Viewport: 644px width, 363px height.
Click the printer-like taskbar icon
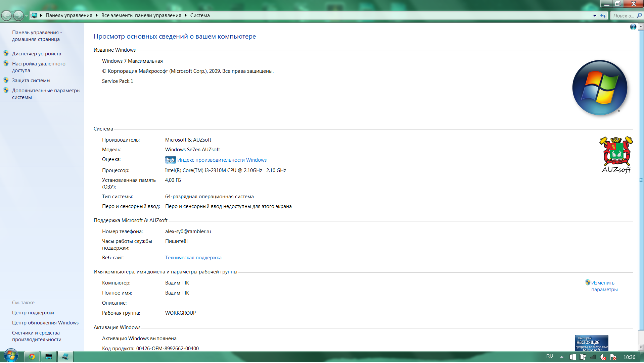(x=49, y=357)
